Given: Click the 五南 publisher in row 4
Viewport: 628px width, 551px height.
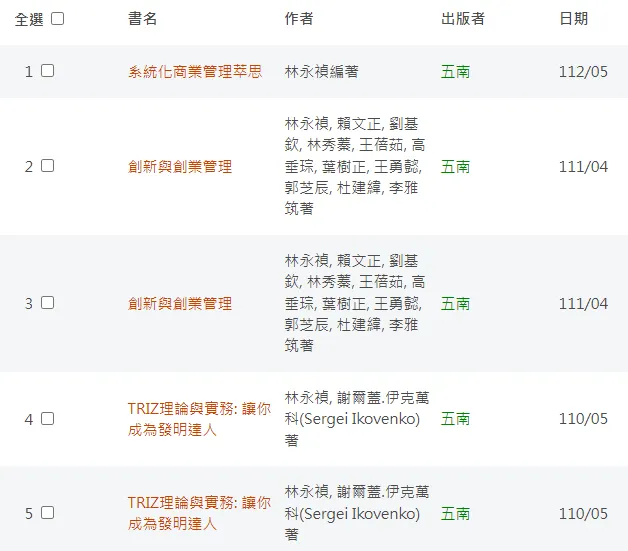Looking at the screenshot, I should pos(455,419).
